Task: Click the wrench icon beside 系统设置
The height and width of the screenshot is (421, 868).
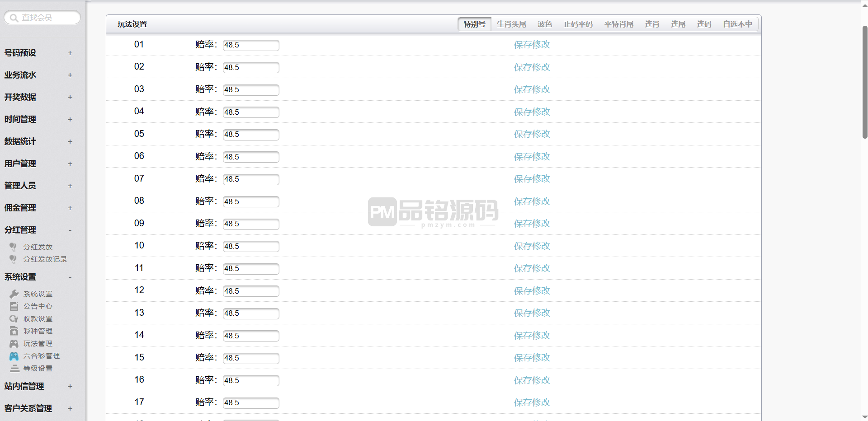Action: click(x=14, y=294)
